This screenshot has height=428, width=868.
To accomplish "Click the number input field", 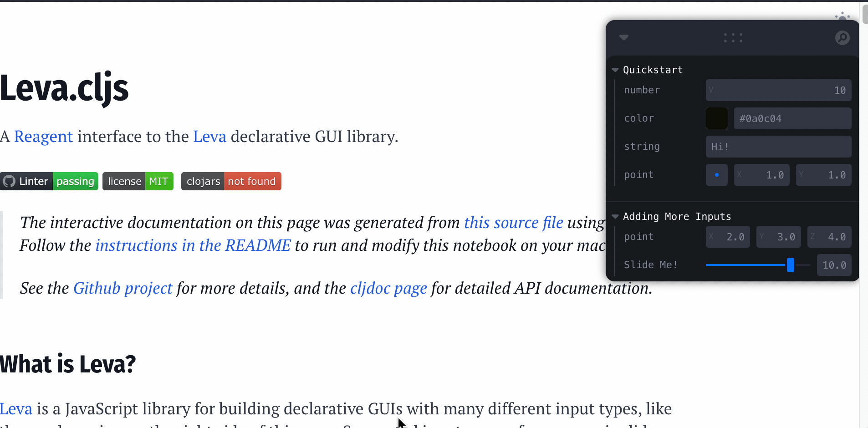I will click(x=778, y=90).
